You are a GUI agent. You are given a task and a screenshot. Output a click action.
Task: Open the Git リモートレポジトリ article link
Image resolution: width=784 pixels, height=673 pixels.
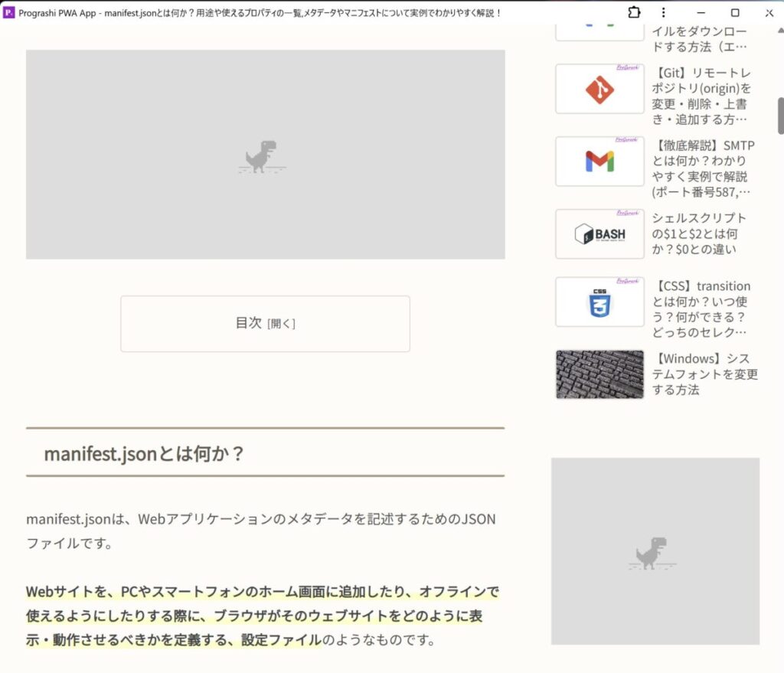(x=702, y=96)
